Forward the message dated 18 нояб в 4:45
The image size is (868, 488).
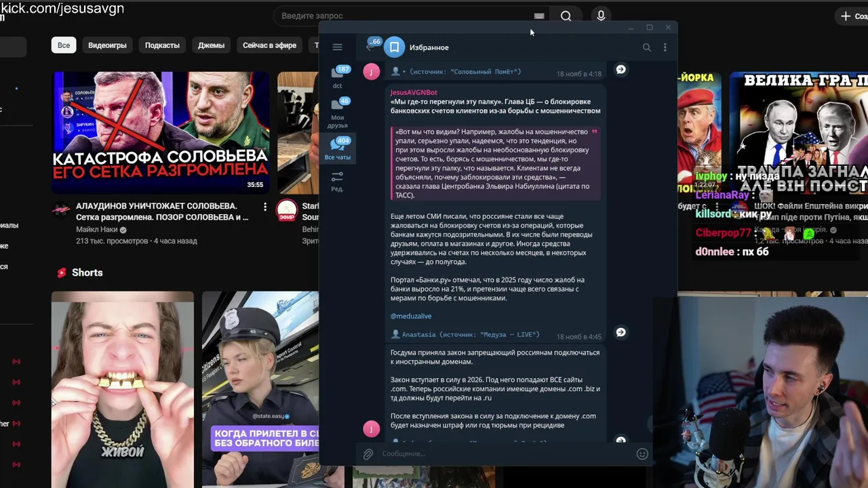(620, 332)
